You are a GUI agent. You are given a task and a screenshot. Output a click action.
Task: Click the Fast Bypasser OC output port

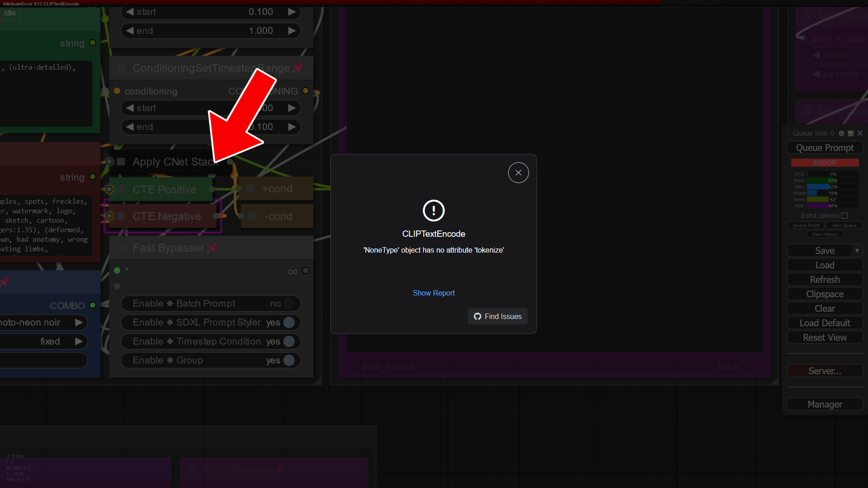tap(306, 271)
